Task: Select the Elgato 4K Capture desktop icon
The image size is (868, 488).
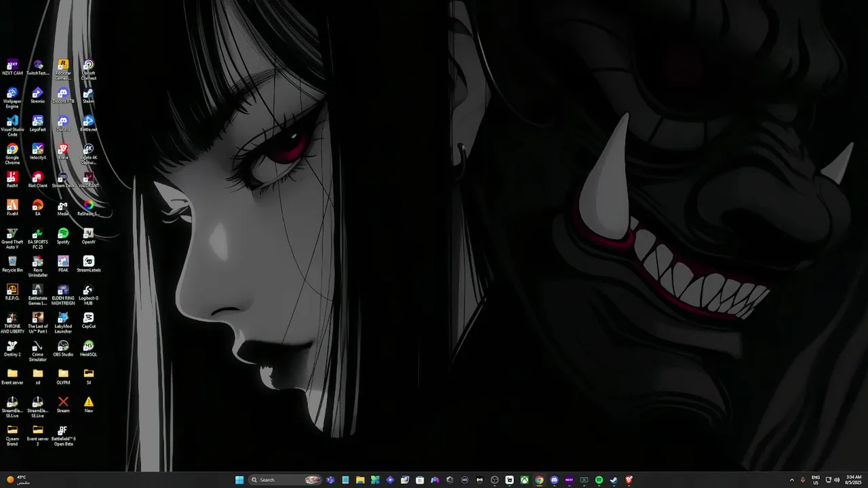Action: coord(88,154)
